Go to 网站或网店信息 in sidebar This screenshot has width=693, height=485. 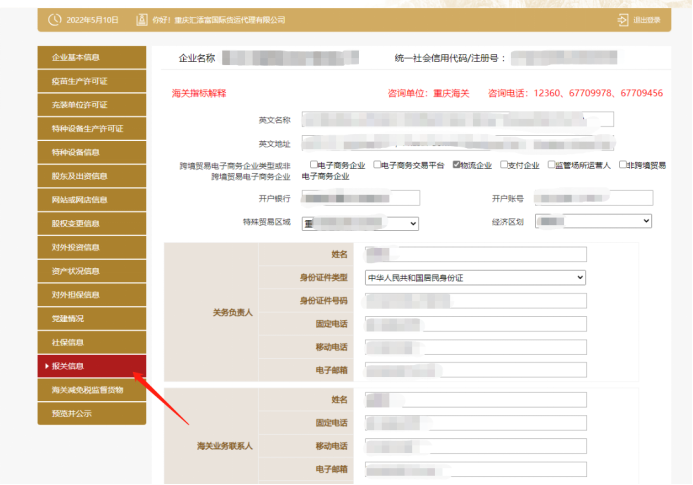[x=92, y=200]
